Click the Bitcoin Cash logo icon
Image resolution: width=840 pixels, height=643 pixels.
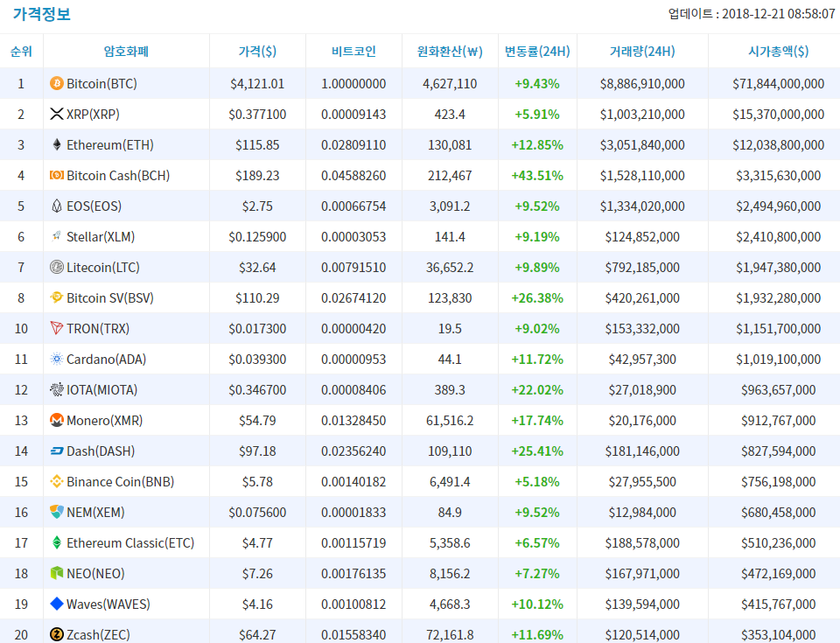[x=56, y=175]
